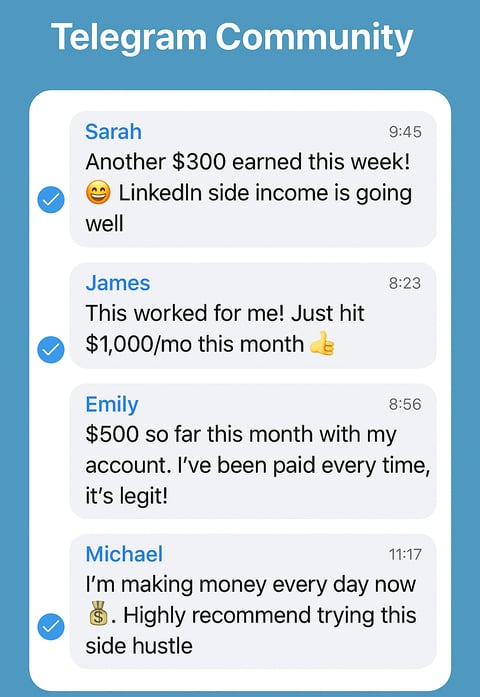Select the checkmark beside Michael's message
Image resolution: width=480 pixels, height=697 pixels.
(x=51, y=627)
